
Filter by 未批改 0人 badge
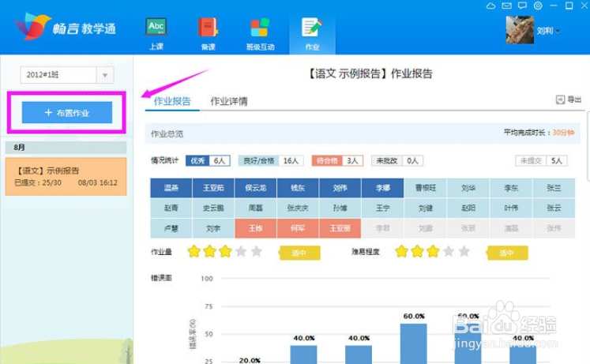pyautogui.click(x=397, y=161)
